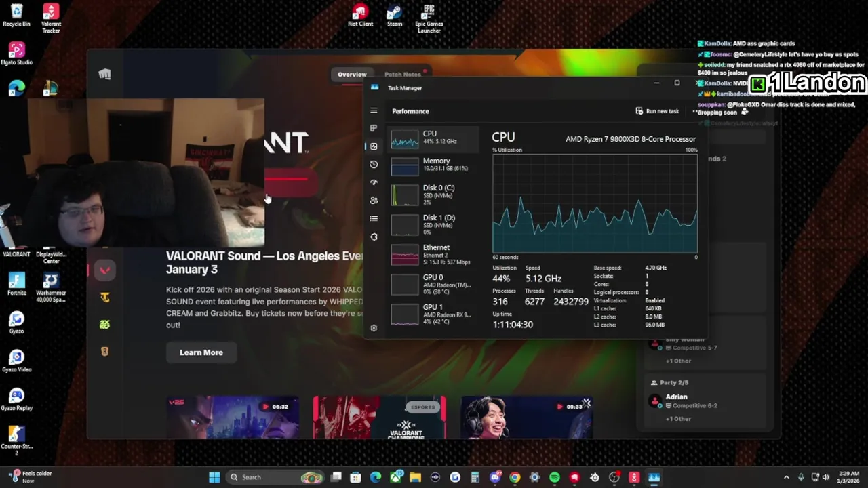Open Recycle Bin desktop icon
868x488 pixels.
[x=16, y=16]
